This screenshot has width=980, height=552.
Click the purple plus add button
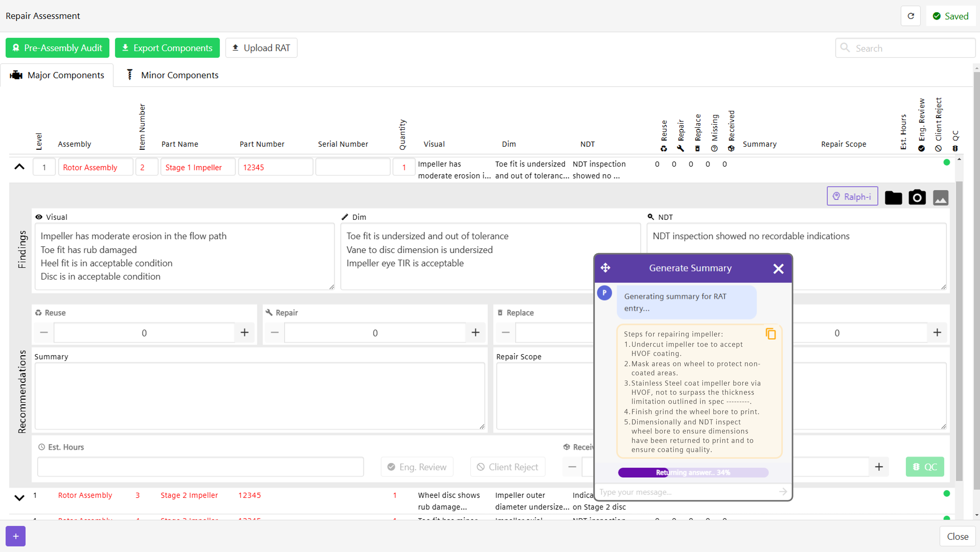[x=16, y=536]
